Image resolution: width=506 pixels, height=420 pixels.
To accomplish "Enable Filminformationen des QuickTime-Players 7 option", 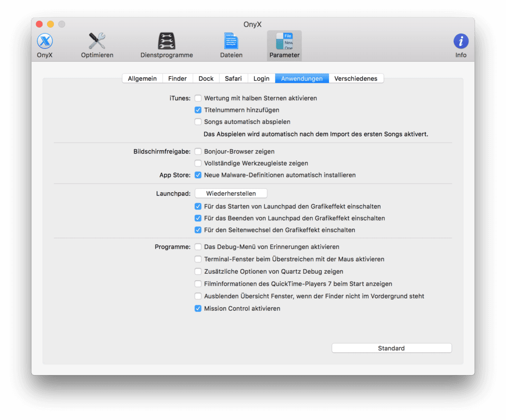I will click(x=198, y=284).
